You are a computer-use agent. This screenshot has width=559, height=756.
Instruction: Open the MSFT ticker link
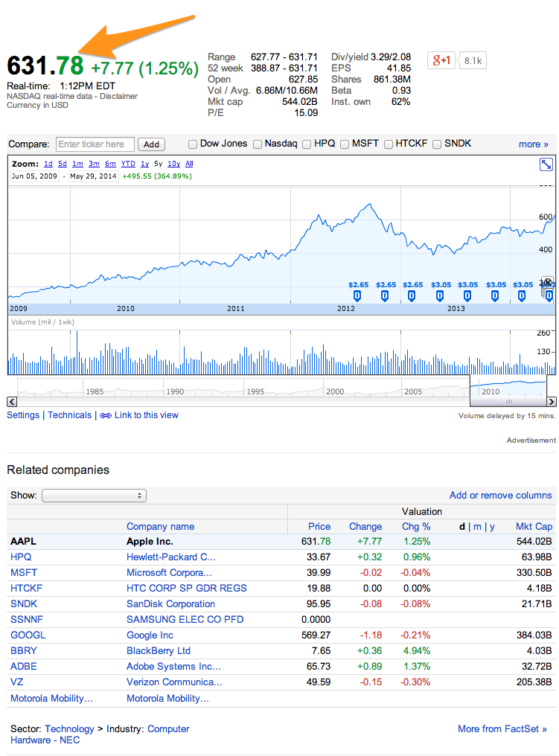tap(24, 572)
